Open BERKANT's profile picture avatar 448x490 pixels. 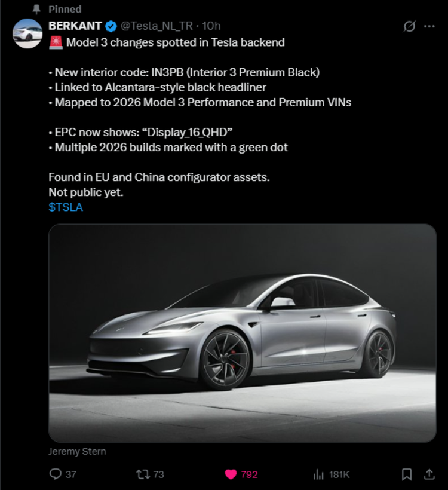[27, 33]
